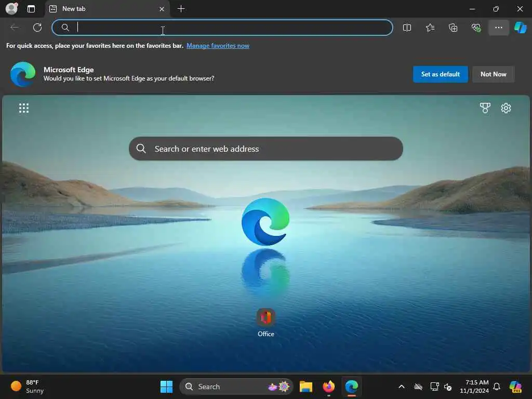Open the profile avatar menu
532x399 pixels.
[x=12, y=8]
